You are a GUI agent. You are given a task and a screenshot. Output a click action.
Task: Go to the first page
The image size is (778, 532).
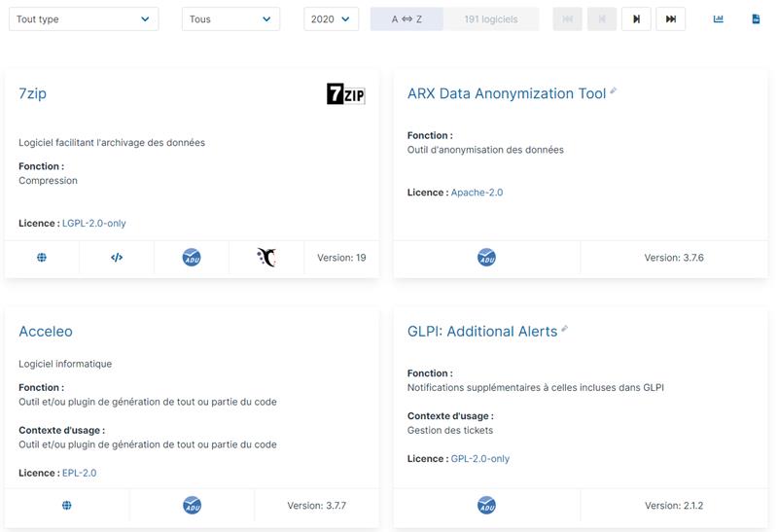(x=568, y=18)
